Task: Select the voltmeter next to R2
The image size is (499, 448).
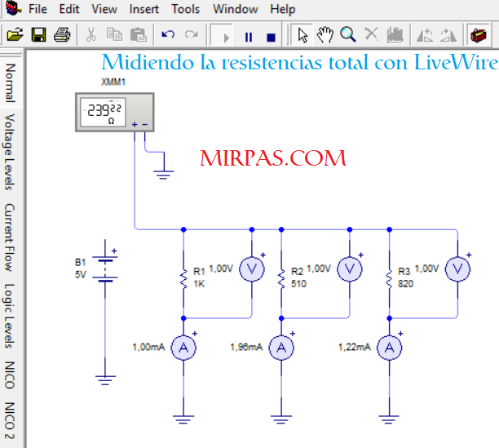Action: [x=350, y=269]
